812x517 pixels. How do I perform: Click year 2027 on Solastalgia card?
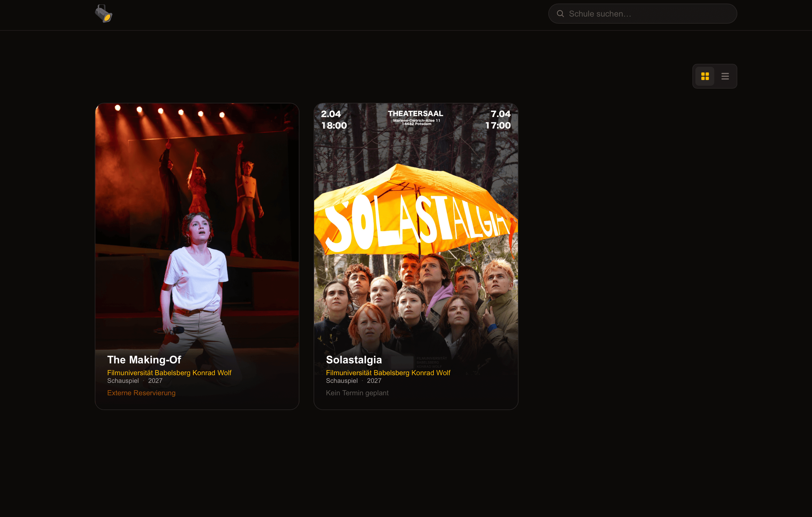point(374,381)
